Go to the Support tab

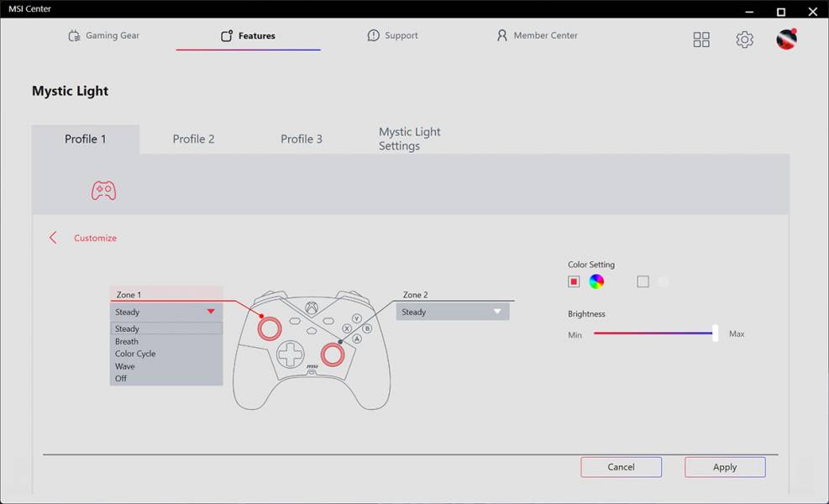pyautogui.click(x=392, y=36)
